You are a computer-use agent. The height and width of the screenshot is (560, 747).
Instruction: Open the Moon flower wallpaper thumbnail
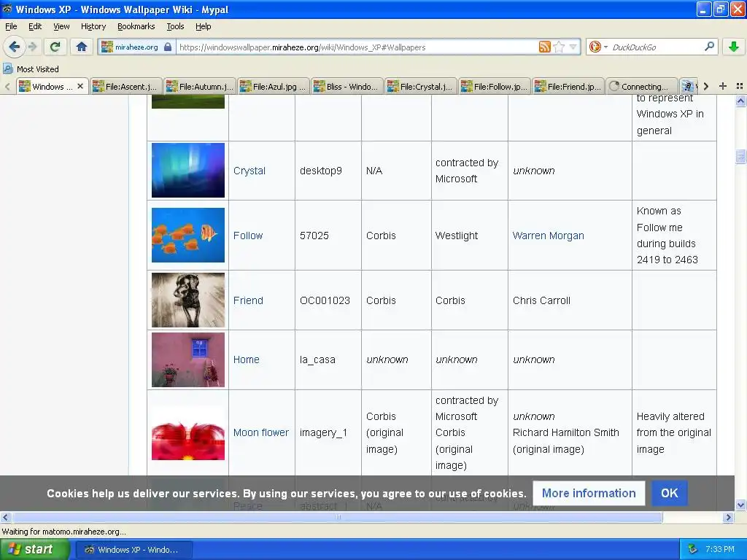(188, 432)
